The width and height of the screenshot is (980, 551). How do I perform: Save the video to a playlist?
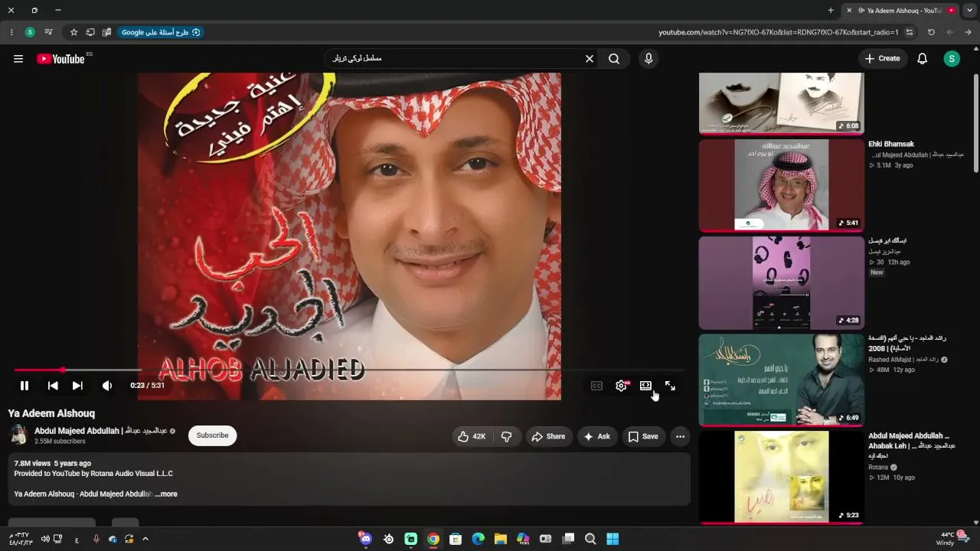[643, 436]
